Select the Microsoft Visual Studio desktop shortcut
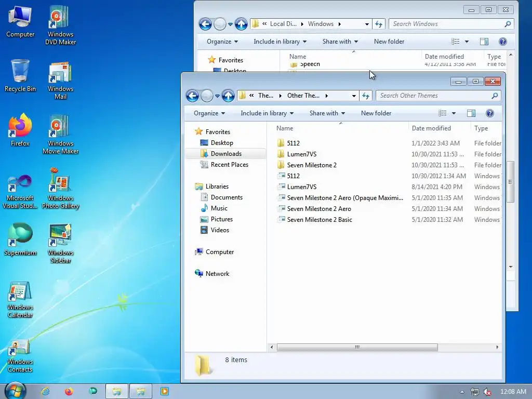 [20, 192]
